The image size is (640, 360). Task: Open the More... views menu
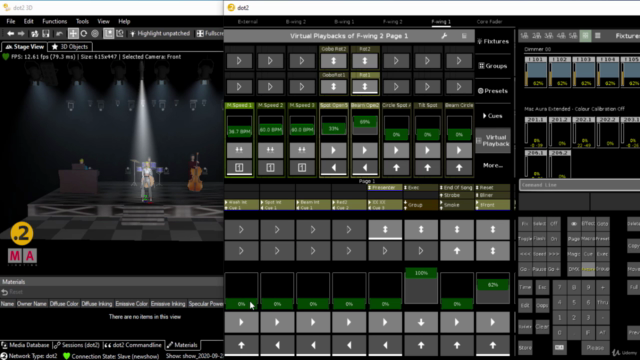pyautogui.click(x=493, y=165)
